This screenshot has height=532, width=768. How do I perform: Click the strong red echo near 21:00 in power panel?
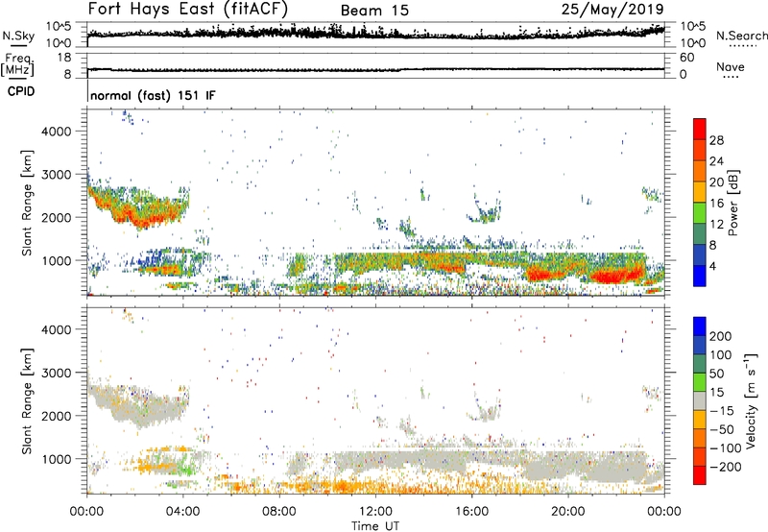[615, 276]
